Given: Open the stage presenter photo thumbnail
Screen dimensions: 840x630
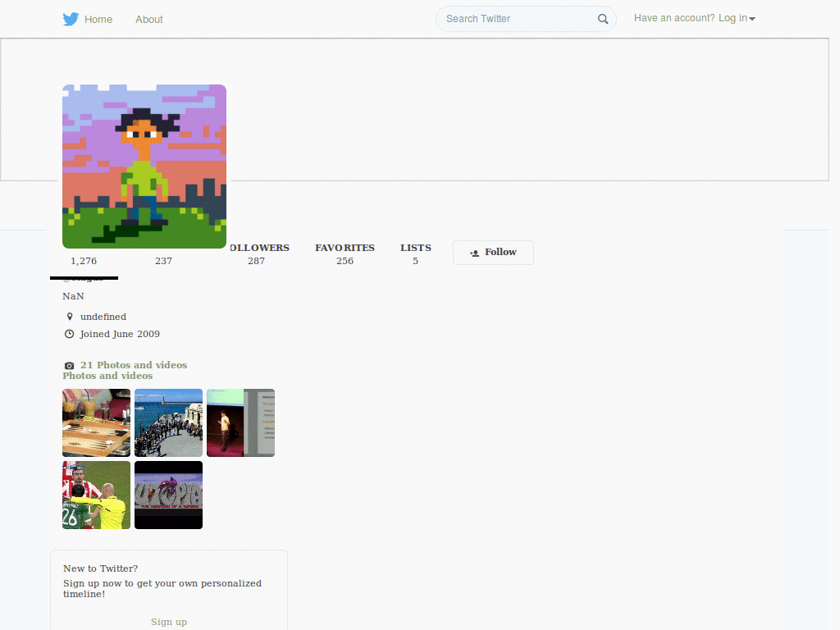Looking at the screenshot, I should pyautogui.click(x=240, y=422).
